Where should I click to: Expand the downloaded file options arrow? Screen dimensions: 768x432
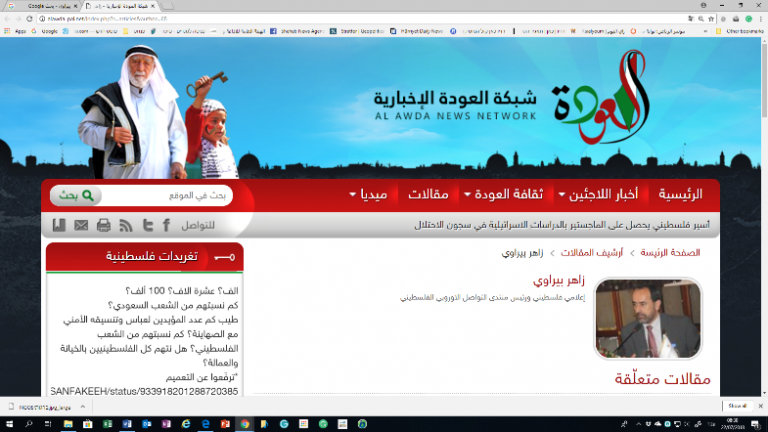click(x=83, y=407)
